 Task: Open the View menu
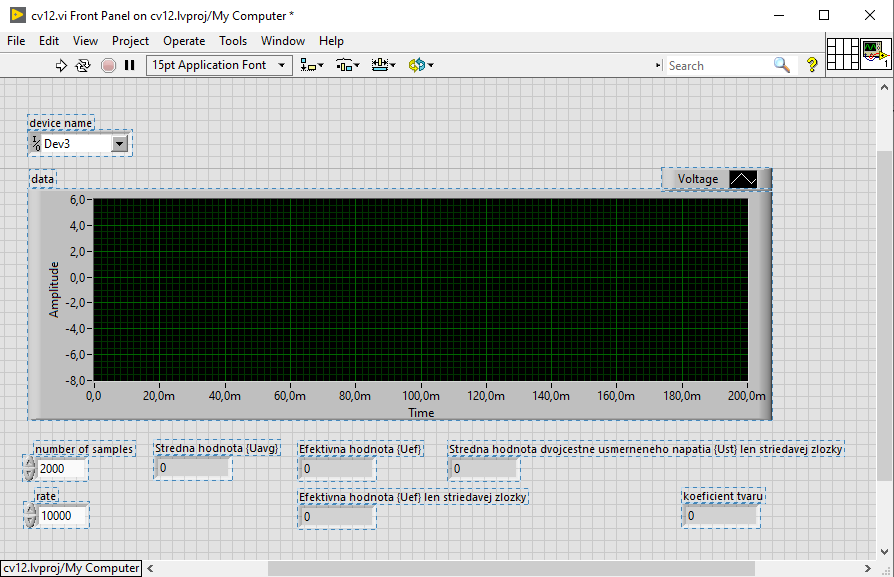(86, 41)
